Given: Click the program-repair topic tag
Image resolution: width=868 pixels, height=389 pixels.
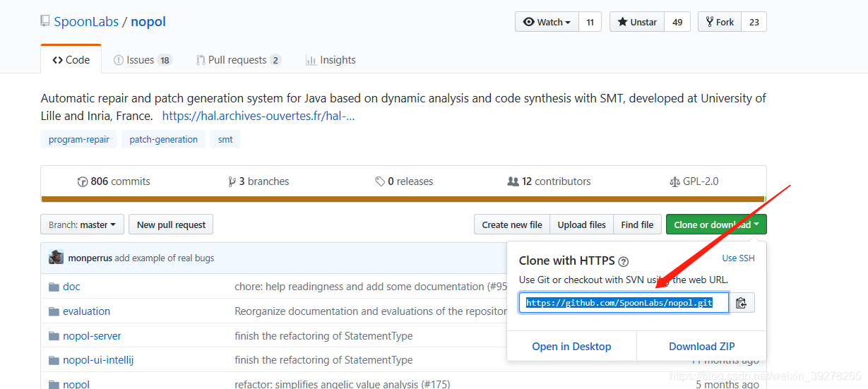Looking at the screenshot, I should point(79,139).
